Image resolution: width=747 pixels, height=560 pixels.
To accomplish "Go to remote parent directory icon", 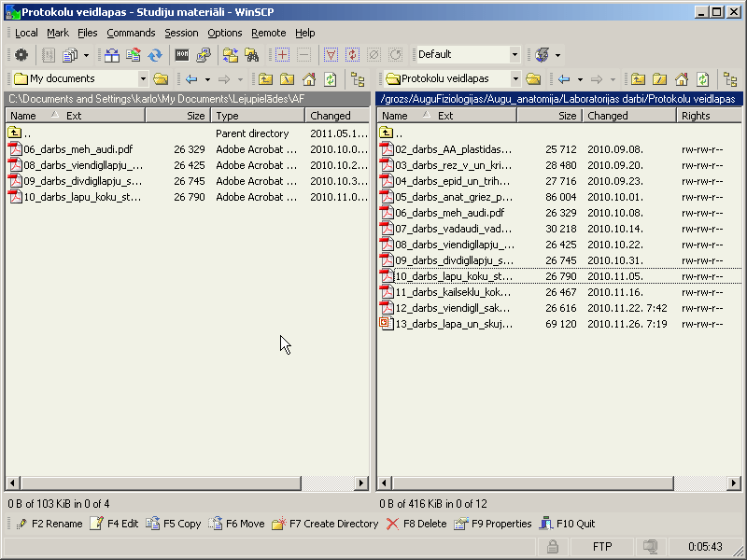I will pyautogui.click(x=639, y=79).
